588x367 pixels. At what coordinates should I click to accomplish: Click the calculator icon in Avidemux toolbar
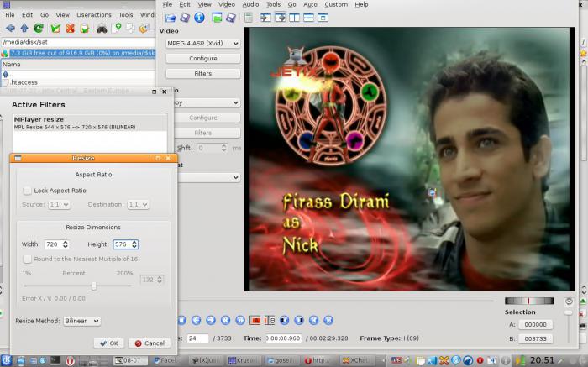(x=249, y=18)
